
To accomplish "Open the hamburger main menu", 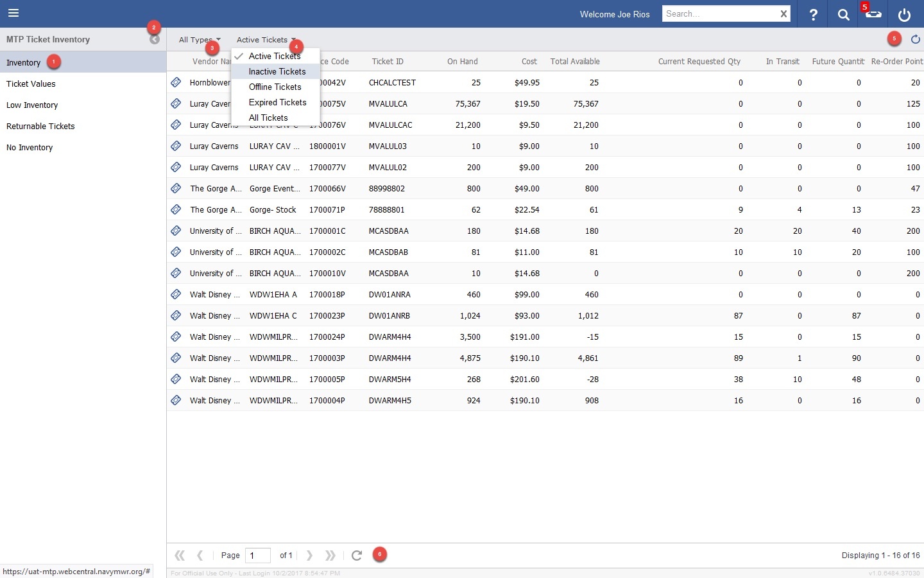I will (13, 13).
